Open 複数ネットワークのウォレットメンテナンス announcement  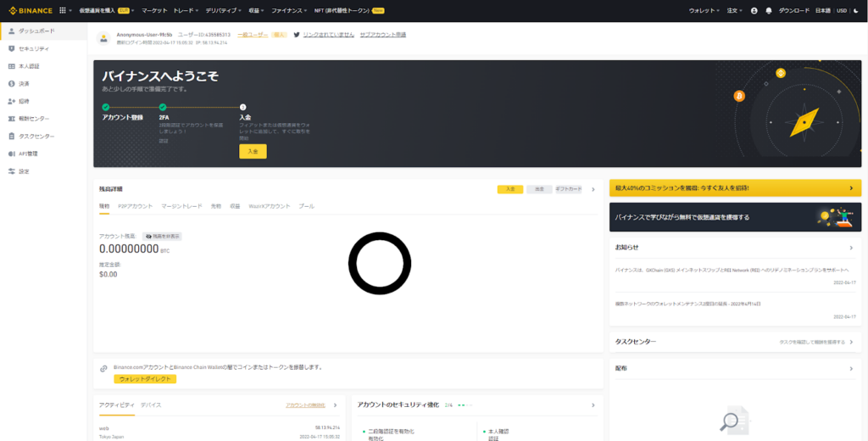pyautogui.click(x=688, y=304)
